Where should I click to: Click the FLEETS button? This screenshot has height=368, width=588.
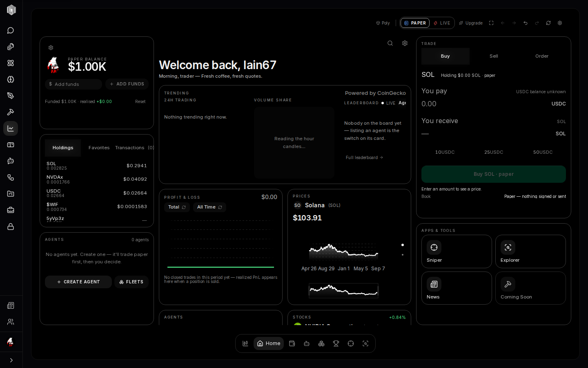tap(131, 282)
